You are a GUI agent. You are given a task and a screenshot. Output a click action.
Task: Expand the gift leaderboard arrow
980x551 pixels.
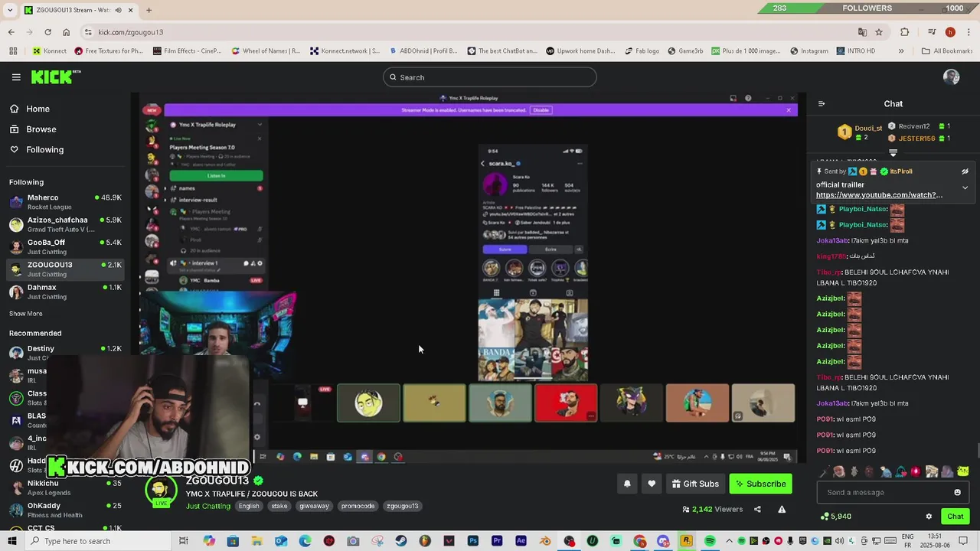click(893, 153)
